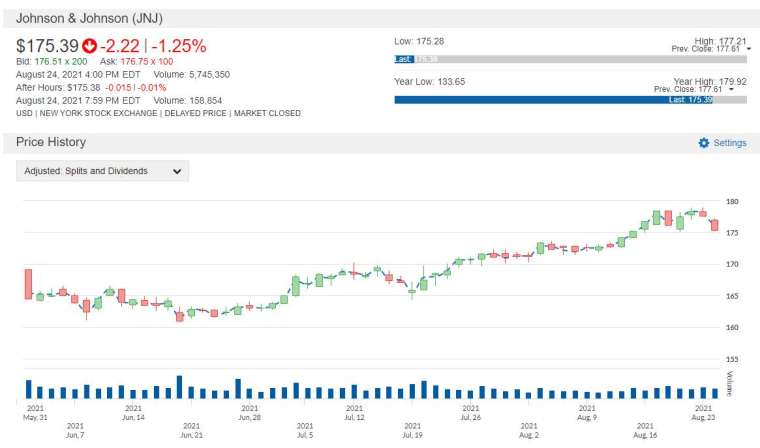This screenshot has height=448, width=760.
Task: Click the Ask: 176.75 x 100 value
Action: point(137,62)
